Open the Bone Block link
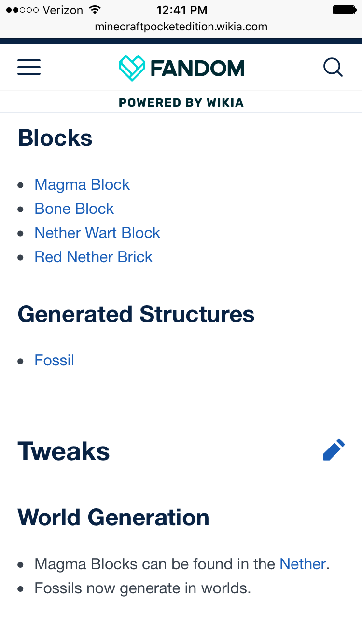Screen dimensions: 362x644 74,209
